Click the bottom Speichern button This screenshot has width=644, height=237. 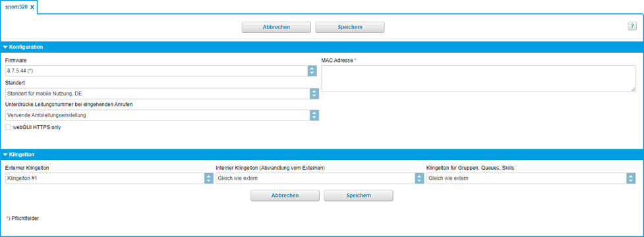point(359,196)
